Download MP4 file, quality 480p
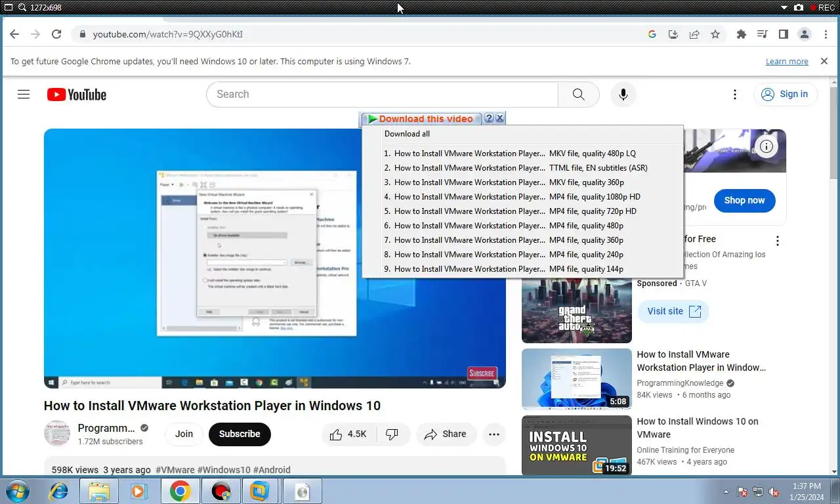Image resolution: width=840 pixels, height=504 pixels. coord(522,226)
